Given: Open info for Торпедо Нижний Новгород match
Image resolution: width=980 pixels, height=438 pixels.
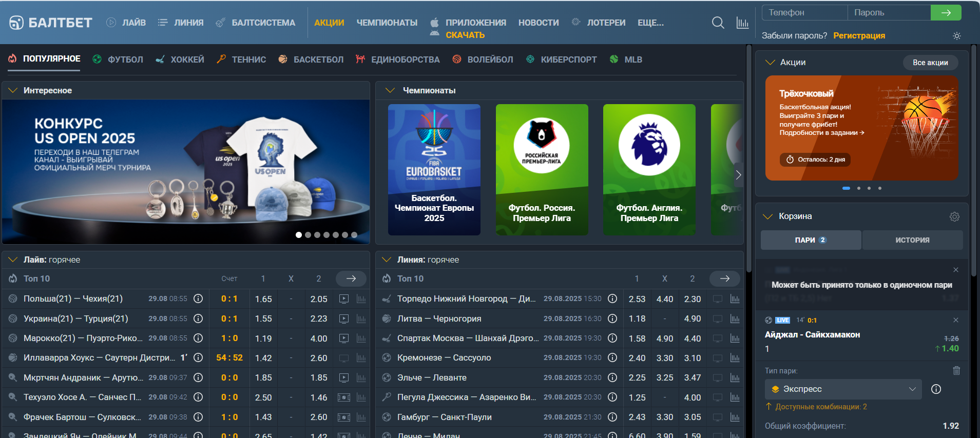Looking at the screenshot, I should pos(612,298).
